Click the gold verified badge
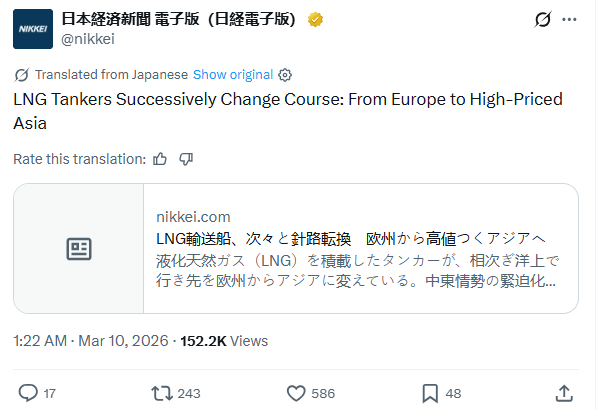This screenshot has height=410, width=603. pos(314,19)
